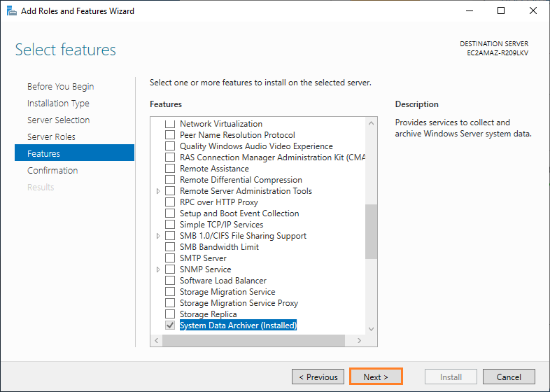This screenshot has width=550, height=392.
Task: Jump to the Confirmation step
Action: (x=52, y=171)
